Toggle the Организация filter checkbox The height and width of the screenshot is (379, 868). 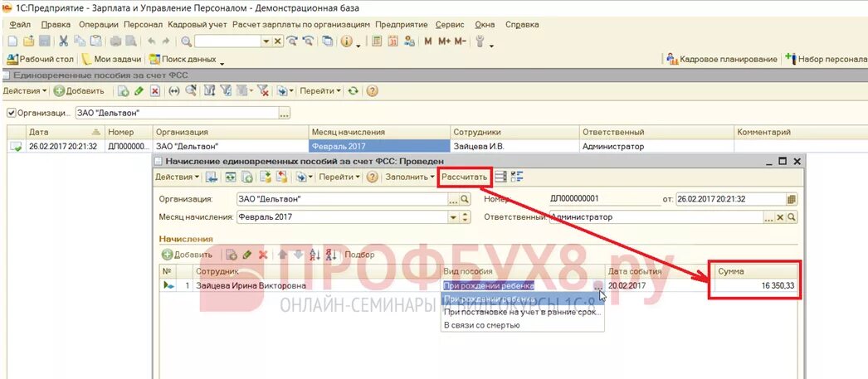[x=11, y=112]
